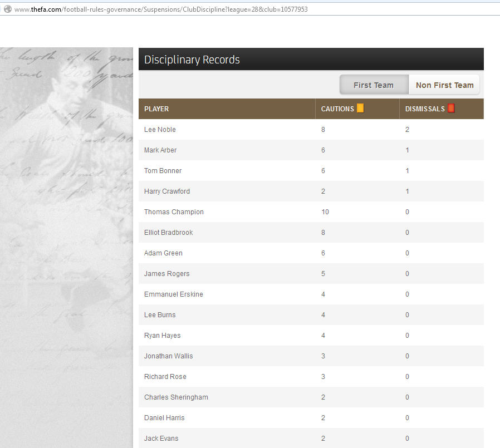Click Harry Crawford's cautions value 2
Screen dimensions: 500x448
(x=323, y=191)
